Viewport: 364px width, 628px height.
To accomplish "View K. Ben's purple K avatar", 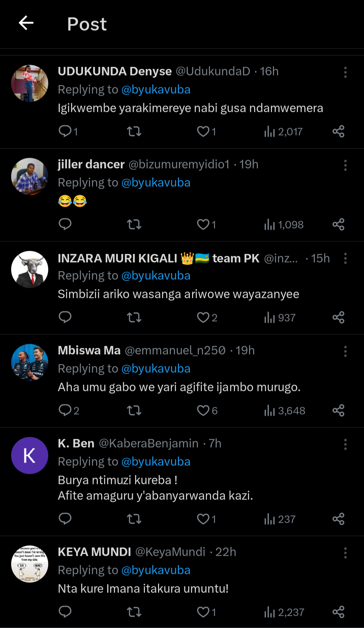I will coord(30,455).
